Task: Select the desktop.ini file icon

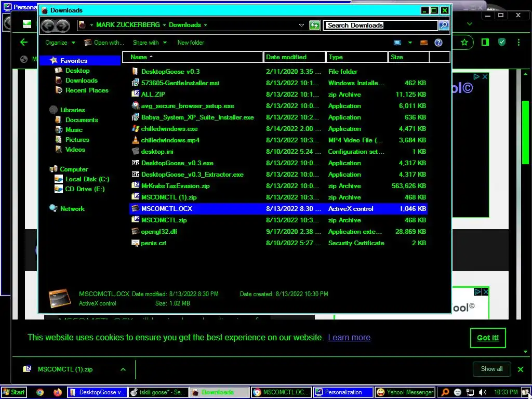Action: point(135,152)
